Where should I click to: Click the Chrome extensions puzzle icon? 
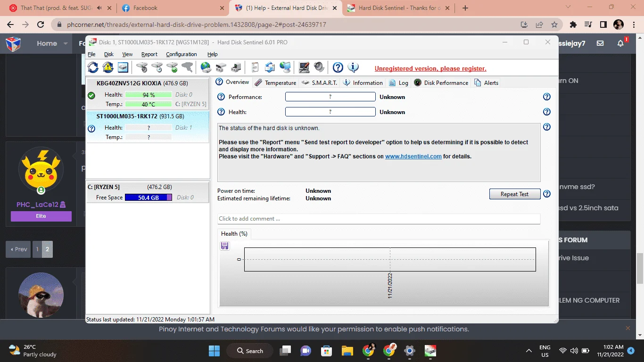click(x=573, y=25)
